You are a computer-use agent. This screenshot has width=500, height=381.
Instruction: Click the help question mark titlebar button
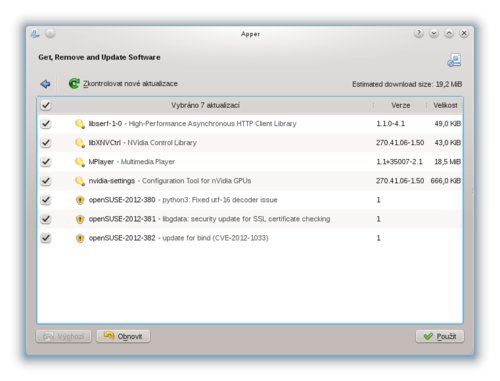pyautogui.click(x=419, y=33)
